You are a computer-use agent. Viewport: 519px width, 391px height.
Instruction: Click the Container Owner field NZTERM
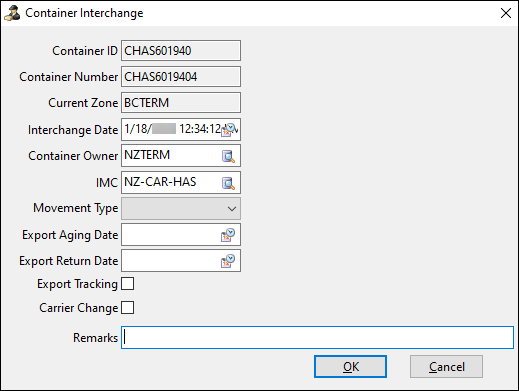(171, 156)
